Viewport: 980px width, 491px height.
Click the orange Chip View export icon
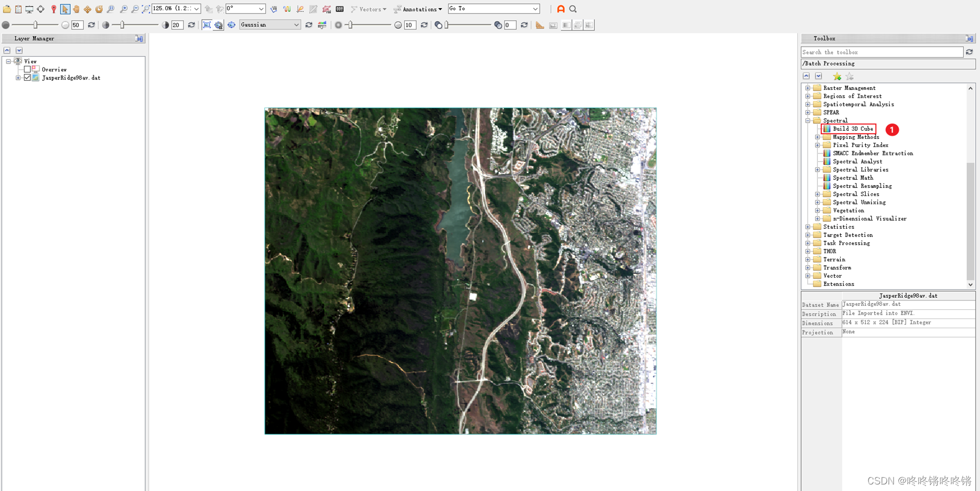tap(561, 9)
